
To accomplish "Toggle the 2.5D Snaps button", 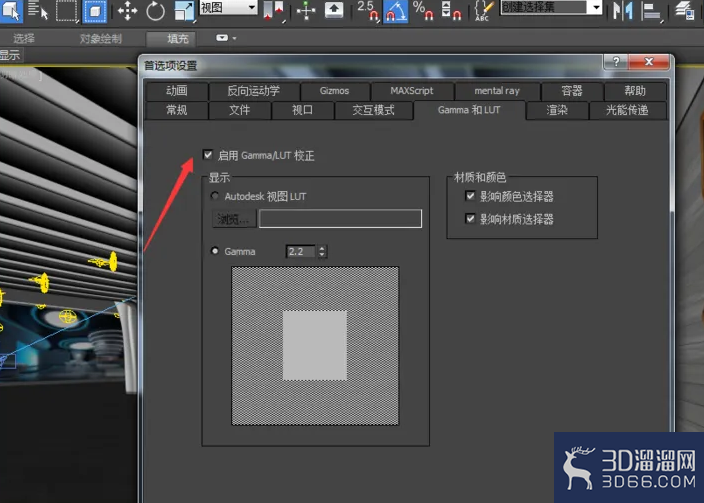I will pyautogui.click(x=368, y=10).
